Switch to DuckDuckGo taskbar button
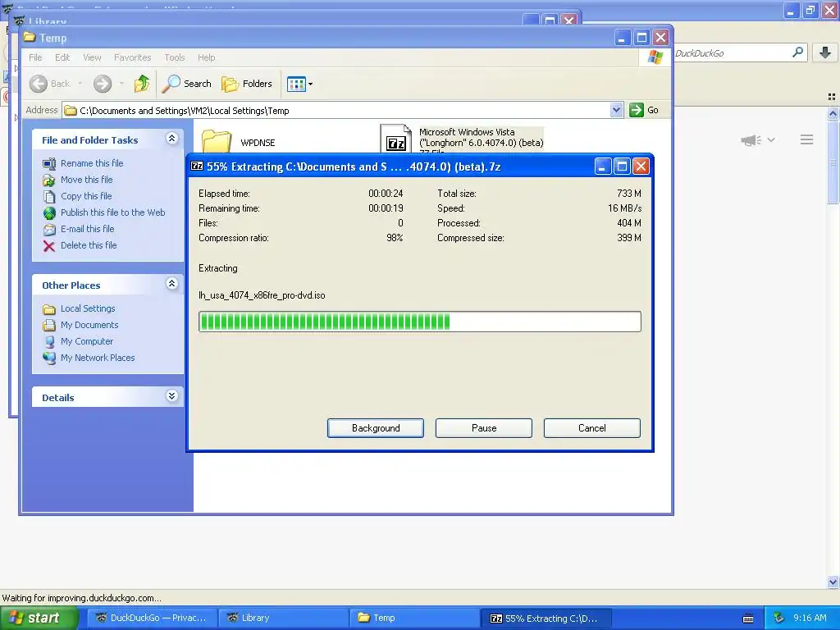This screenshot has width=840, height=630. [152, 618]
